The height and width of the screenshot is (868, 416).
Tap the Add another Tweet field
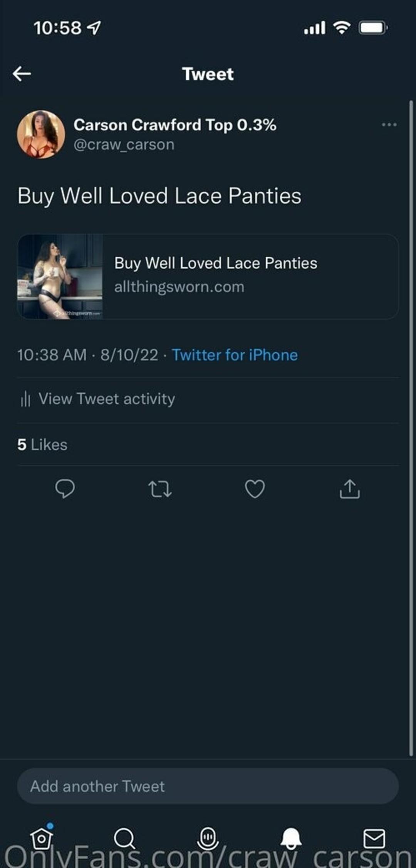208,786
